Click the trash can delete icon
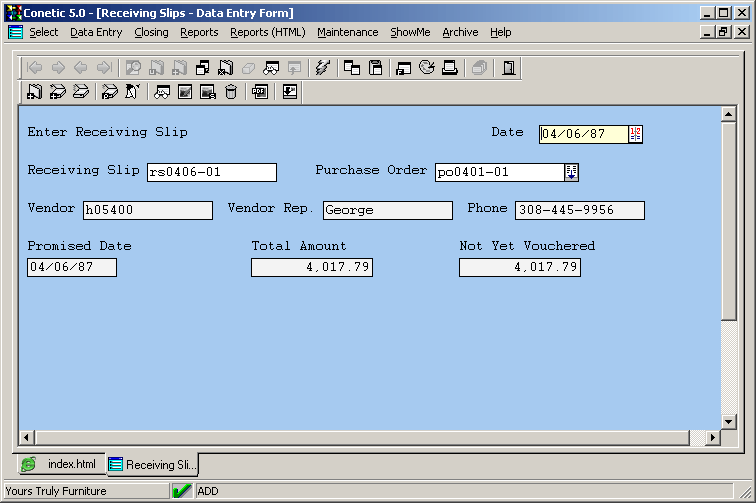Viewport: 756px width, 503px height. (231, 92)
